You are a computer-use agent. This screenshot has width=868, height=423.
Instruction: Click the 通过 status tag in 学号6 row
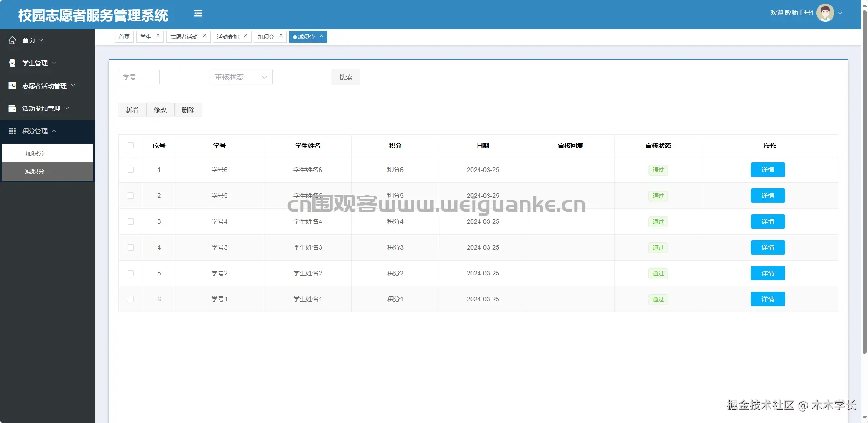[x=658, y=170]
